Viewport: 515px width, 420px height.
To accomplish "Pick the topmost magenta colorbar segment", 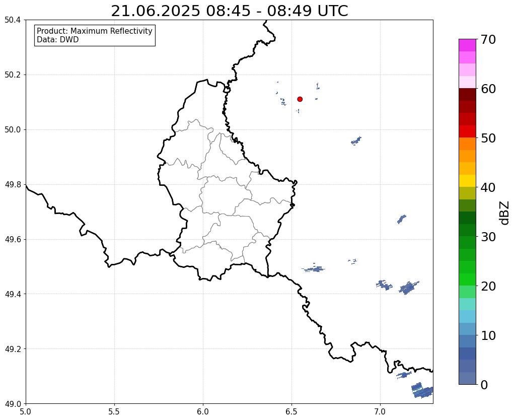I will 467,45.
